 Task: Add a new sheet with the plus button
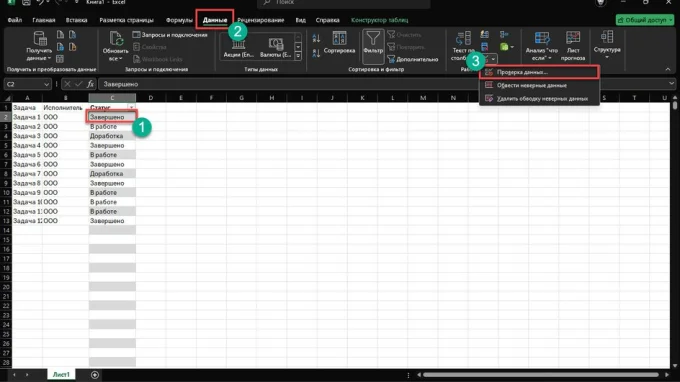coord(95,375)
